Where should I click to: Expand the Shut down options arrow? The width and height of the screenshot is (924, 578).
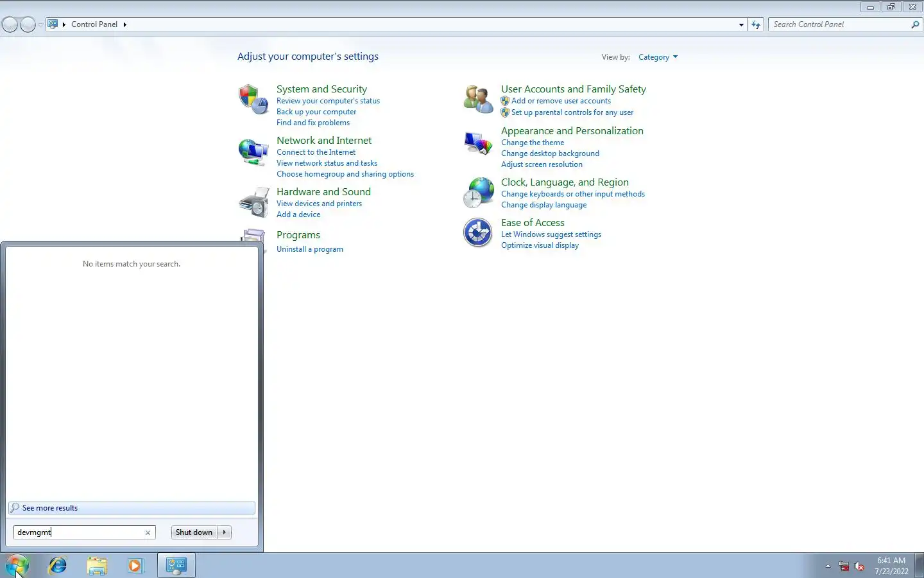224,532
